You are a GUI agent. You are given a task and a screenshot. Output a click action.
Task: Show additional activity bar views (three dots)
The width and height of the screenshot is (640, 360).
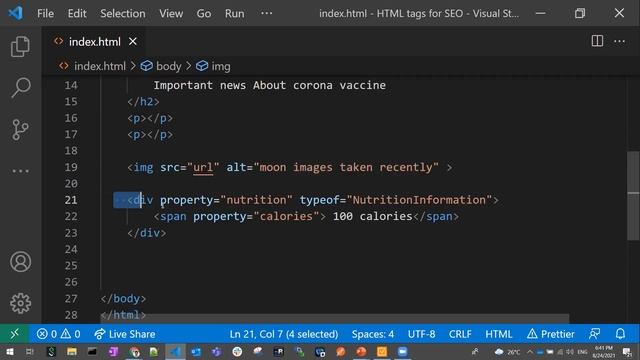point(20,171)
